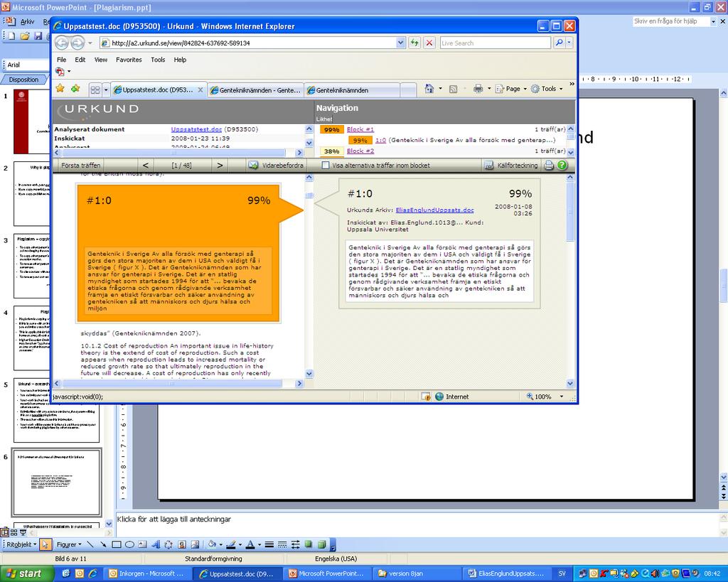
Task: Go back with Internet Explorer's Back arrow
Action: (x=62, y=43)
